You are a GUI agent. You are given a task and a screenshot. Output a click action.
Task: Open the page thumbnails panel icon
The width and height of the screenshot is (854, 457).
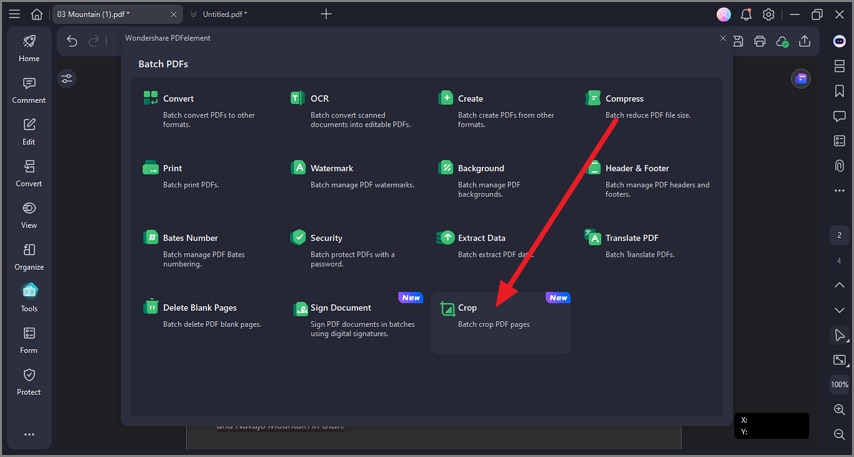click(x=839, y=66)
